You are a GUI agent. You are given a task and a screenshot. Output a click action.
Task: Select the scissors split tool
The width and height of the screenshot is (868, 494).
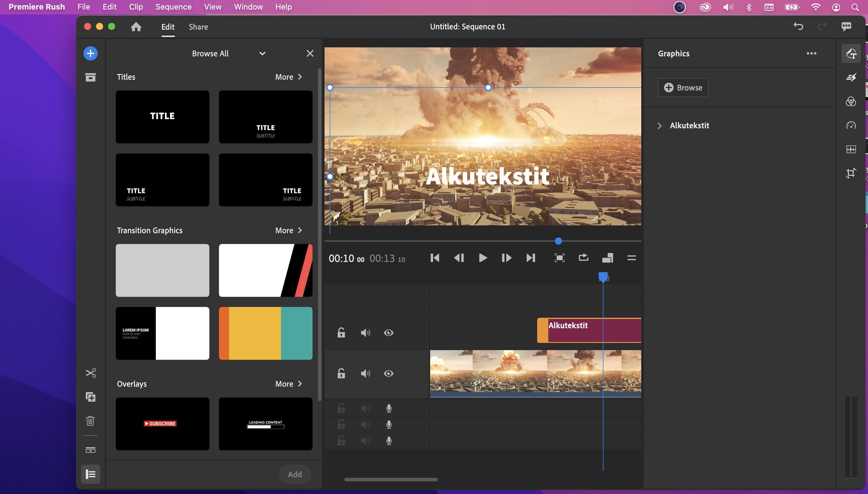coord(90,373)
